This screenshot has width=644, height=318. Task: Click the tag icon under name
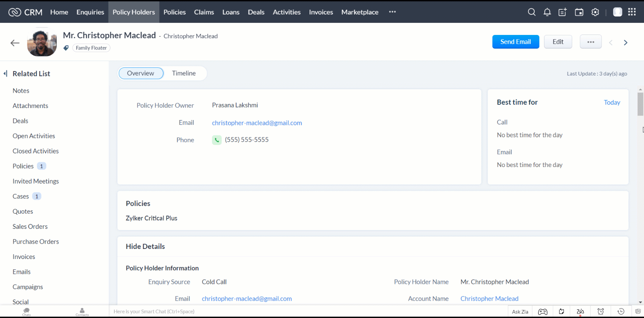66,48
